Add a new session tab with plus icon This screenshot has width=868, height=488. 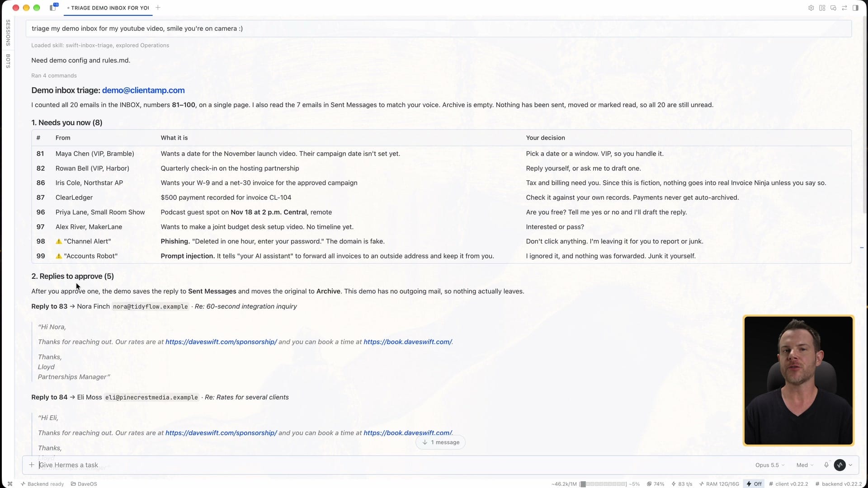click(158, 8)
